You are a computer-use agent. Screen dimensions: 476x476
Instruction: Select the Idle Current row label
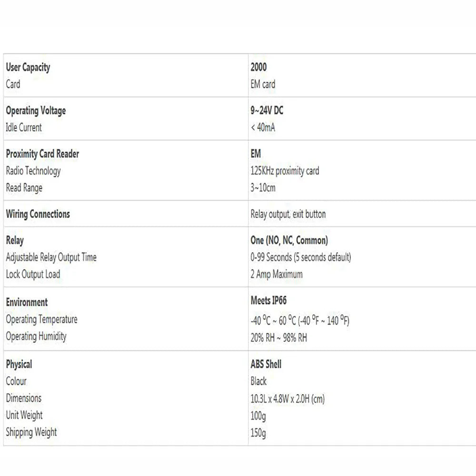click(24, 128)
